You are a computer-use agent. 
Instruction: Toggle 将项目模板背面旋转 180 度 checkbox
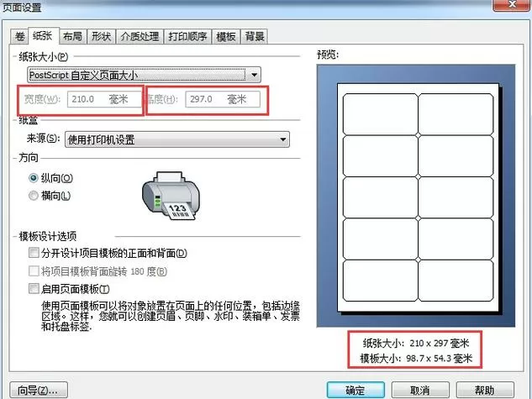(x=34, y=270)
